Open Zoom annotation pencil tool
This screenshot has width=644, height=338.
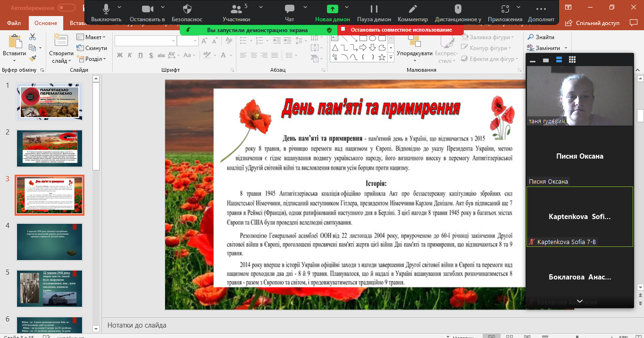tap(412, 12)
